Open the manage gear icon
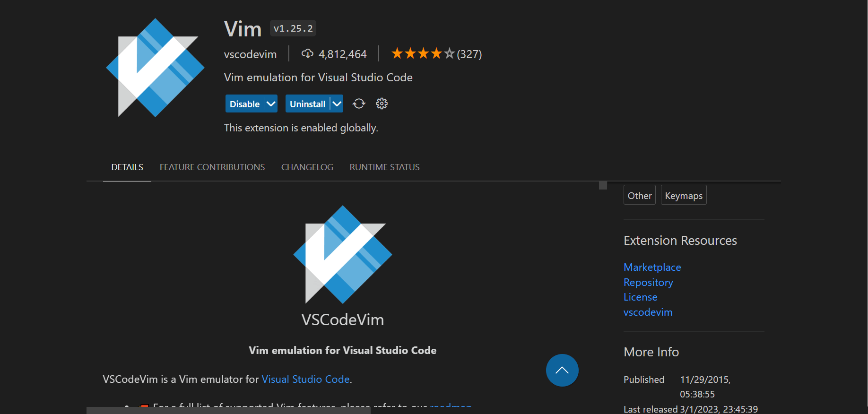This screenshot has height=414, width=868. pos(382,104)
